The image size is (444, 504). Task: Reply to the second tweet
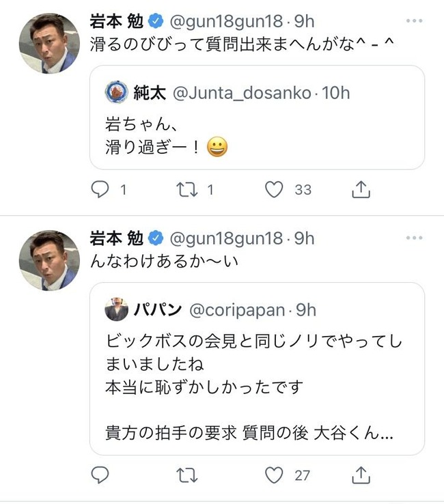pos(100,475)
